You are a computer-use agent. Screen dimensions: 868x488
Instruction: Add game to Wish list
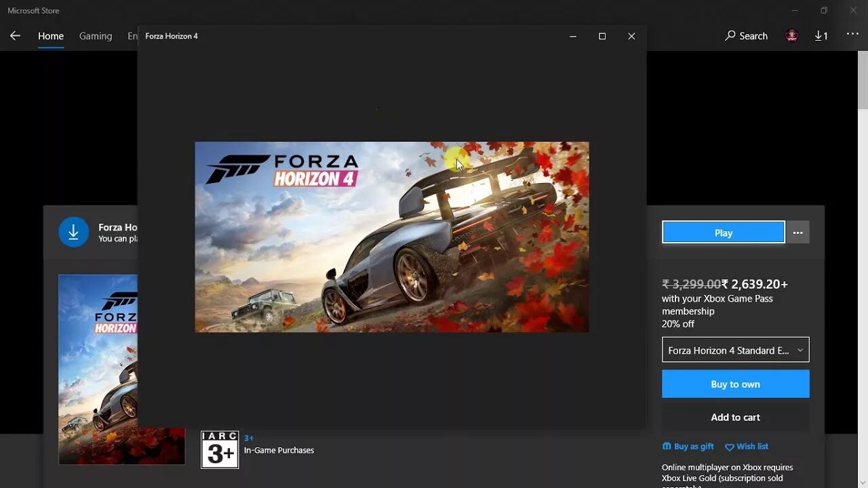click(x=747, y=447)
